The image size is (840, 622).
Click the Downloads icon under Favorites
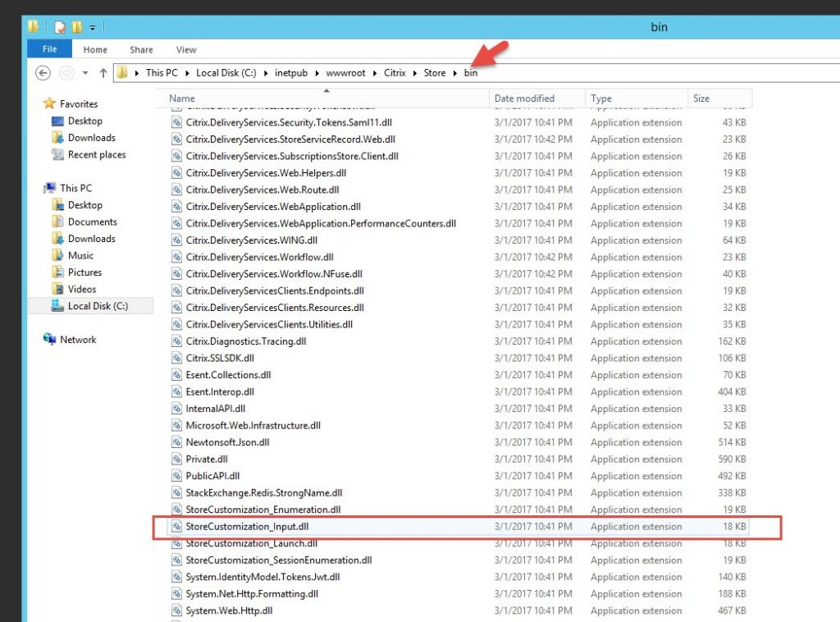[57, 138]
